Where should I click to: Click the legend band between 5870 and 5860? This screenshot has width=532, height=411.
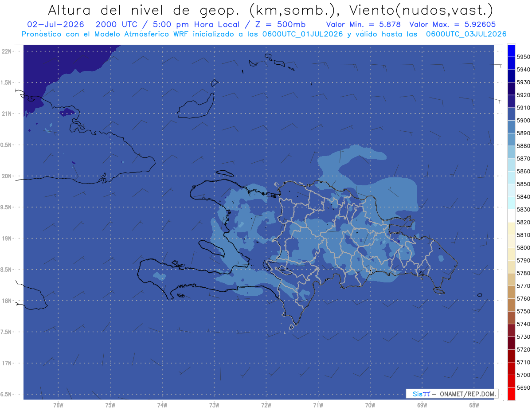tap(511, 165)
